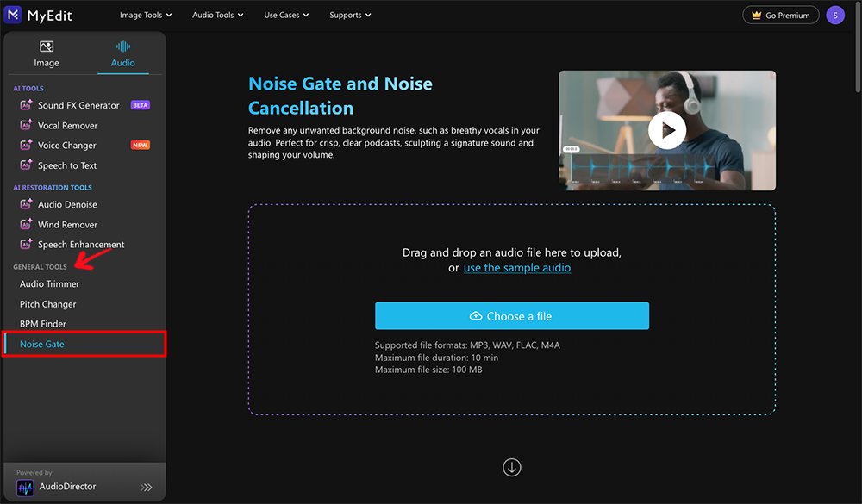The width and height of the screenshot is (862, 504).
Task: Open the Audio Tools dropdown
Action: (x=217, y=15)
